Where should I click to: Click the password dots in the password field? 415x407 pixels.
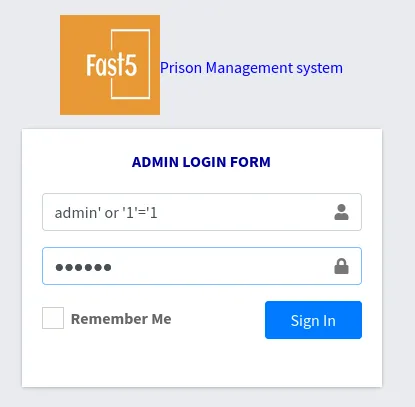[x=83, y=267]
